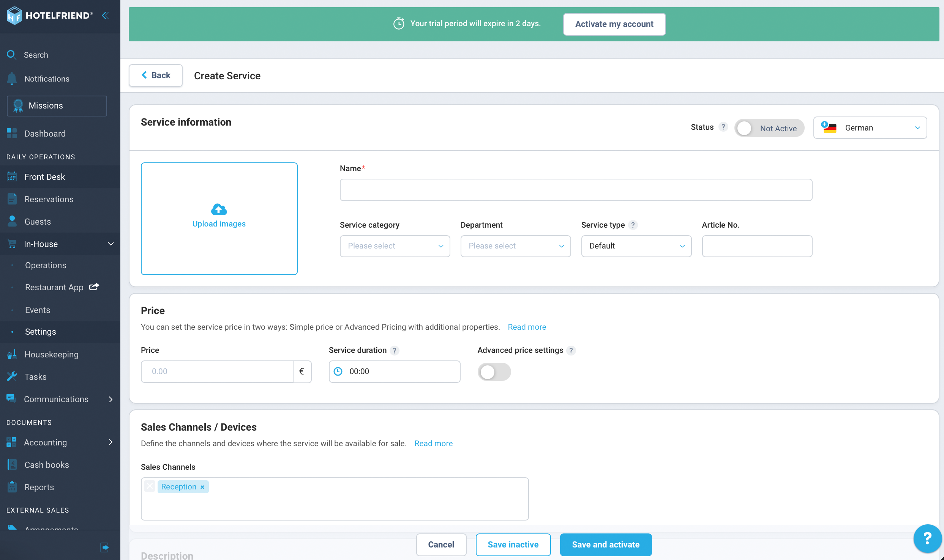Click Read more link in Price section
The image size is (944, 560).
[x=527, y=327]
